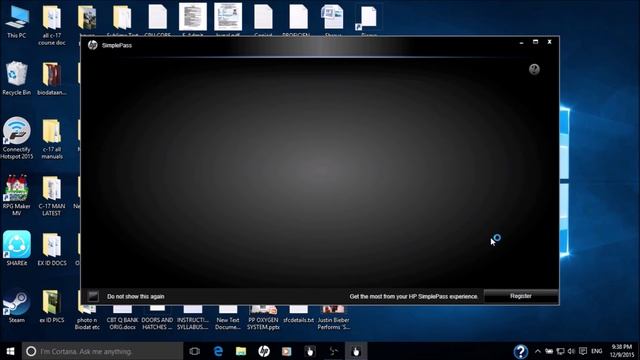Viewport: 640px width, 360px height.
Task: Switch input language via ENG indicator
Action: [x=597, y=351]
